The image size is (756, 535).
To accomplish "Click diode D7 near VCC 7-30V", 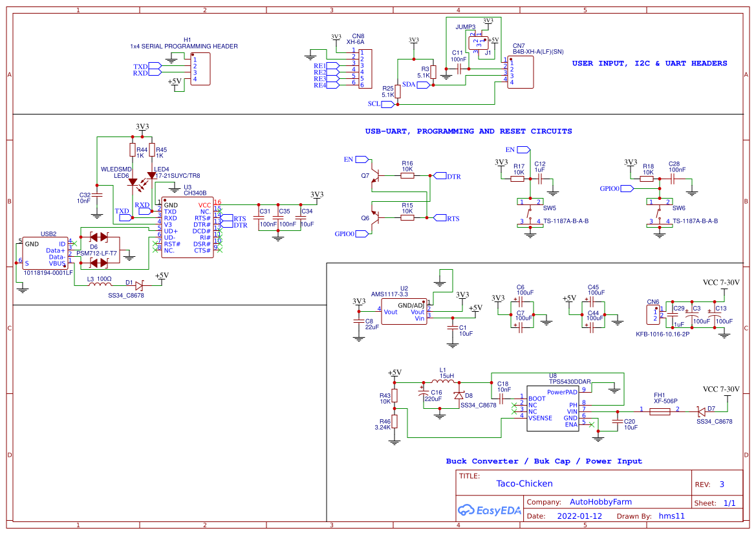I will point(702,410).
